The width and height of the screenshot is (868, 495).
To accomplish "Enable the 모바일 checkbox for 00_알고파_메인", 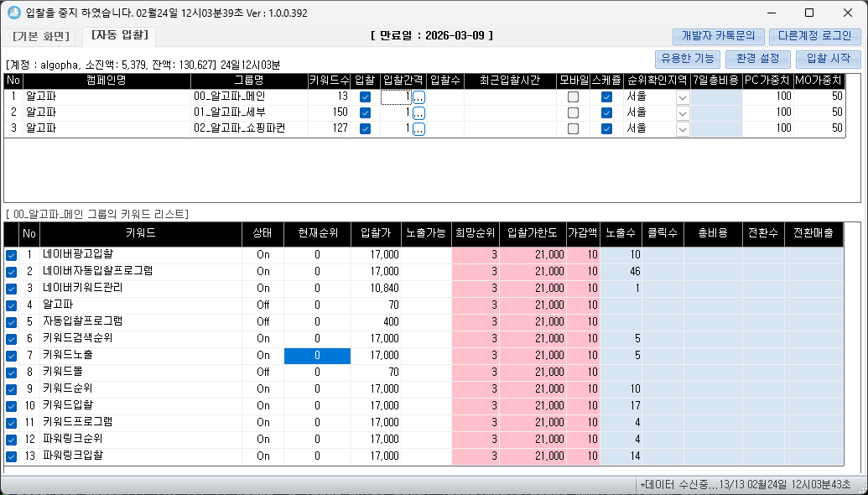I will click(x=575, y=97).
